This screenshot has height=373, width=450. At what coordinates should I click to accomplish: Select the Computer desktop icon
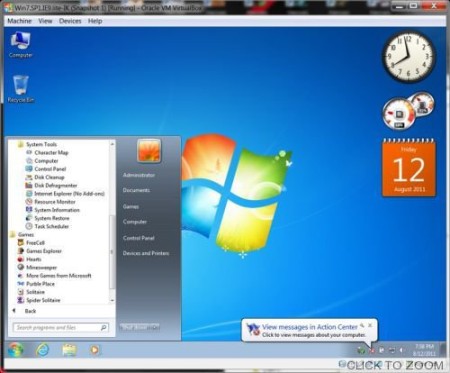coord(21,45)
